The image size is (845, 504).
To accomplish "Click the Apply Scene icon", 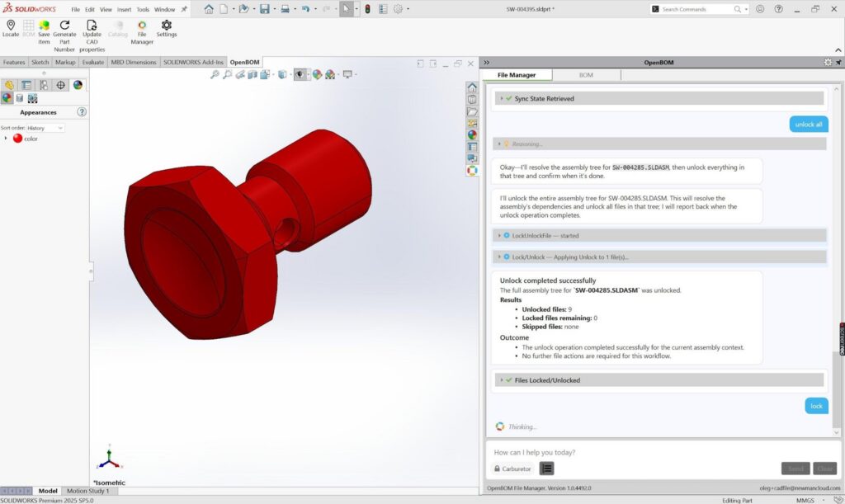I will point(330,74).
